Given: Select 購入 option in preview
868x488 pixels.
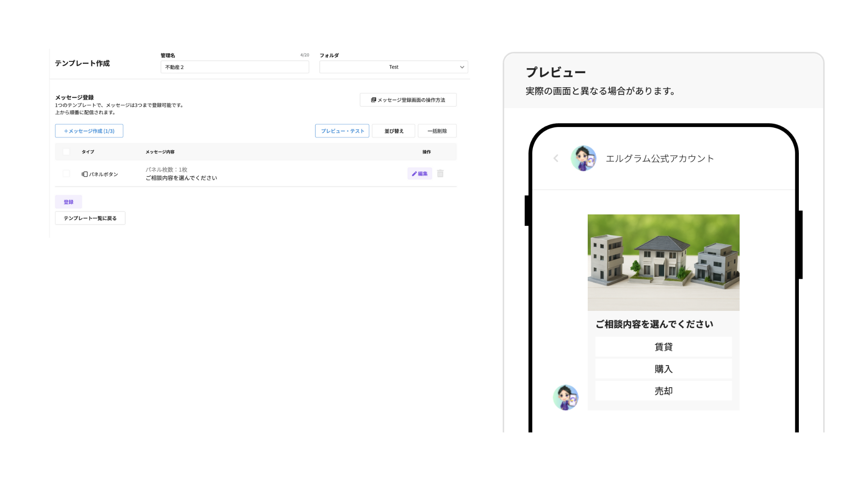Looking at the screenshot, I should coord(663,369).
